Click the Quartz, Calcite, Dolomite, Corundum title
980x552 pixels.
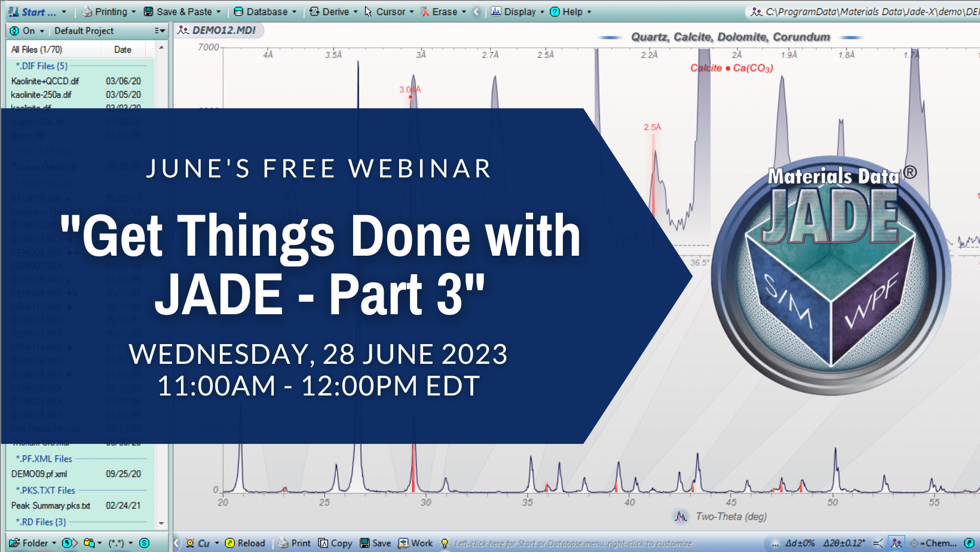click(x=730, y=37)
